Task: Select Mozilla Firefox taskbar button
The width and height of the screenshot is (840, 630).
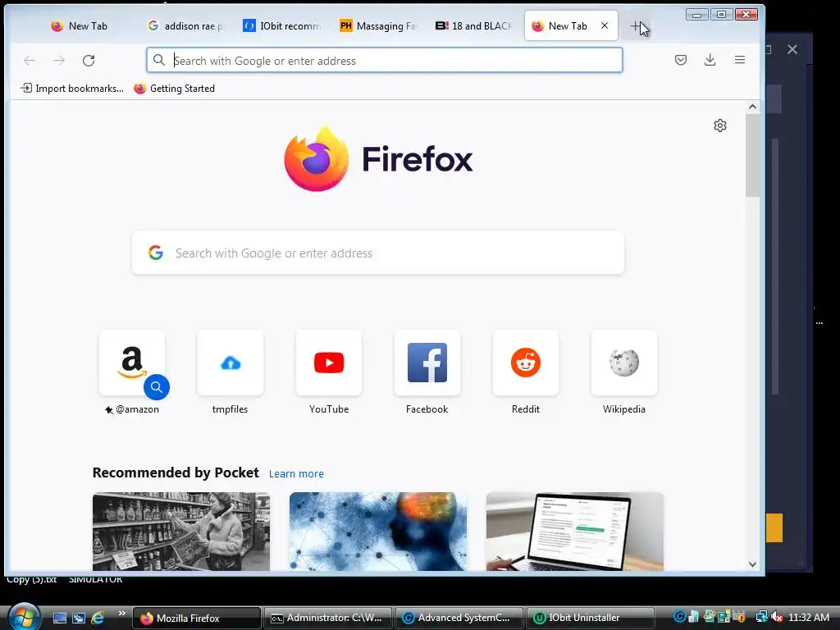Action: pos(196,618)
